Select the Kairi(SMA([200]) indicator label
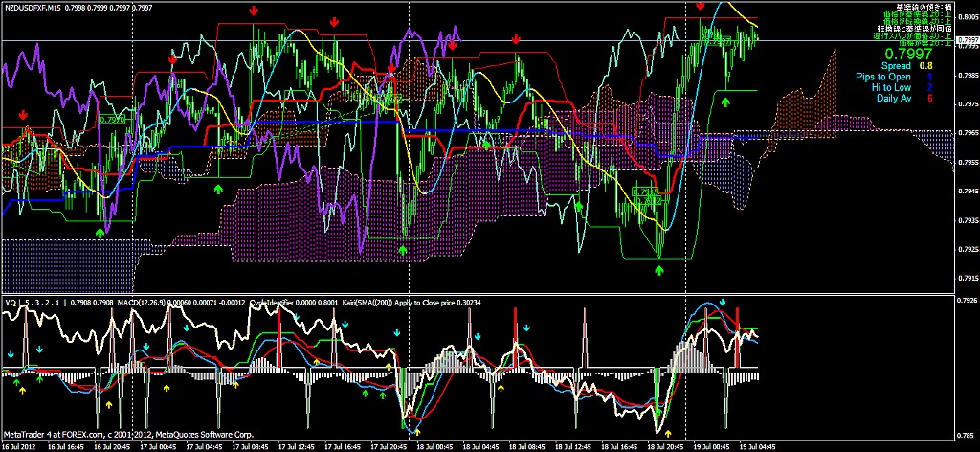This screenshot has height=452, width=980. 367,302
